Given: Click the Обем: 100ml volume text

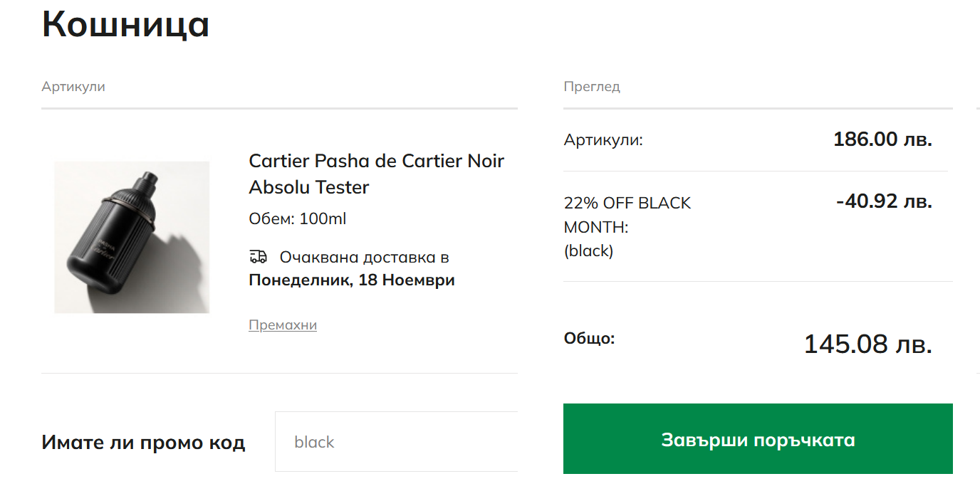Looking at the screenshot, I should [x=297, y=219].
